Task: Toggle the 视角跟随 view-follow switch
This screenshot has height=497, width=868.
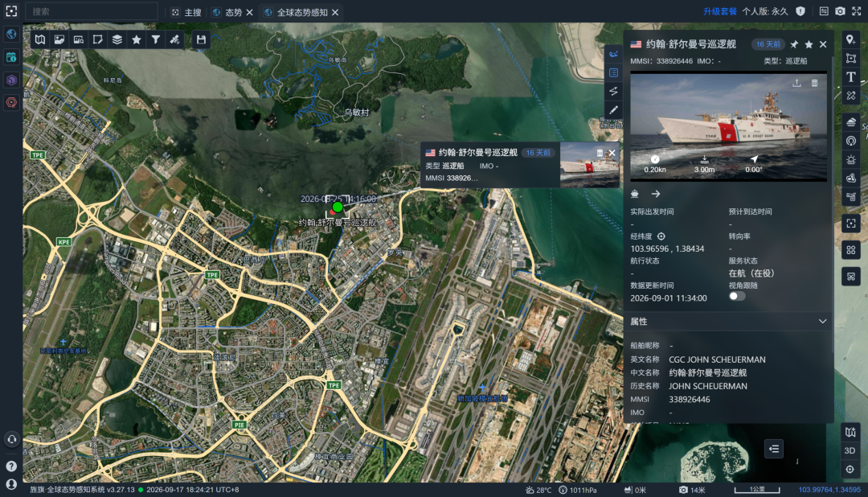Action: [x=737, y=296]
